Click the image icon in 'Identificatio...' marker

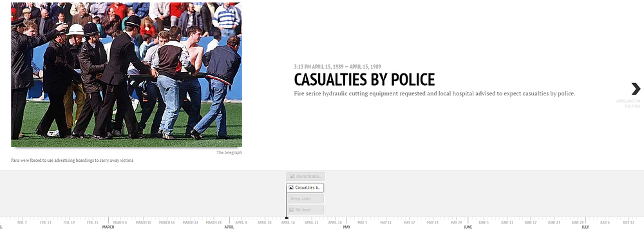[x=292, y=177]
